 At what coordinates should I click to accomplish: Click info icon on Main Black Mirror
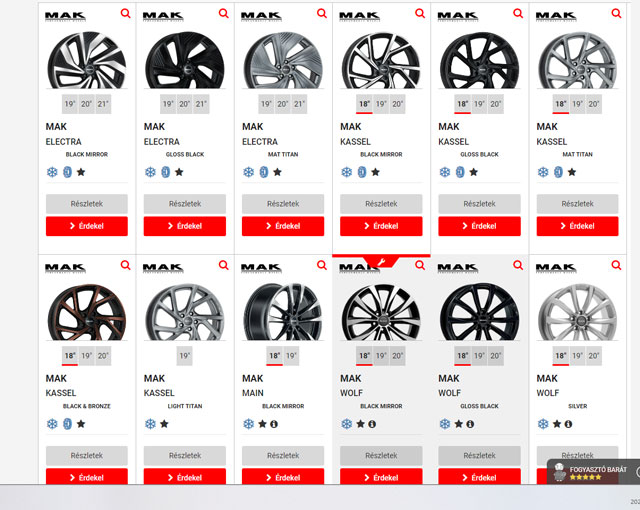274,424
